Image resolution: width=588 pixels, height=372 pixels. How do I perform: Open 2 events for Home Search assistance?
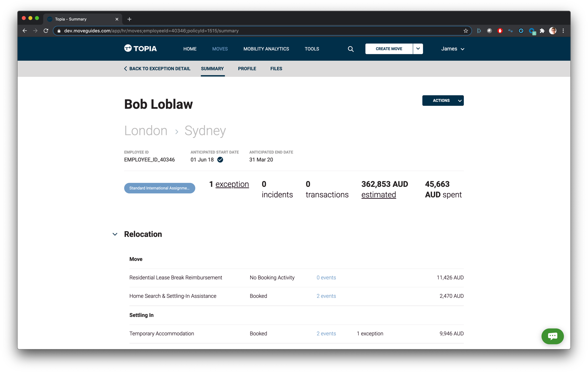(x=326, y=296)
